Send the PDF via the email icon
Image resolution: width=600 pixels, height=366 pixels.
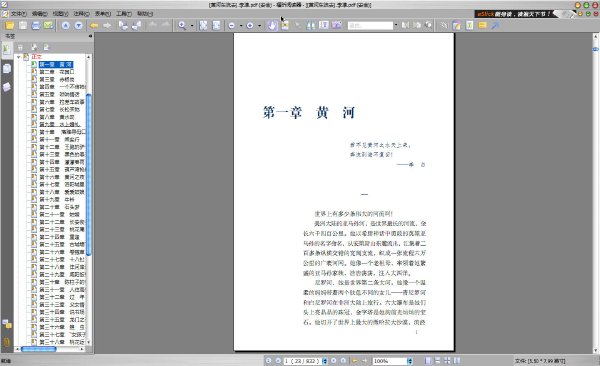tap(48, 26)
